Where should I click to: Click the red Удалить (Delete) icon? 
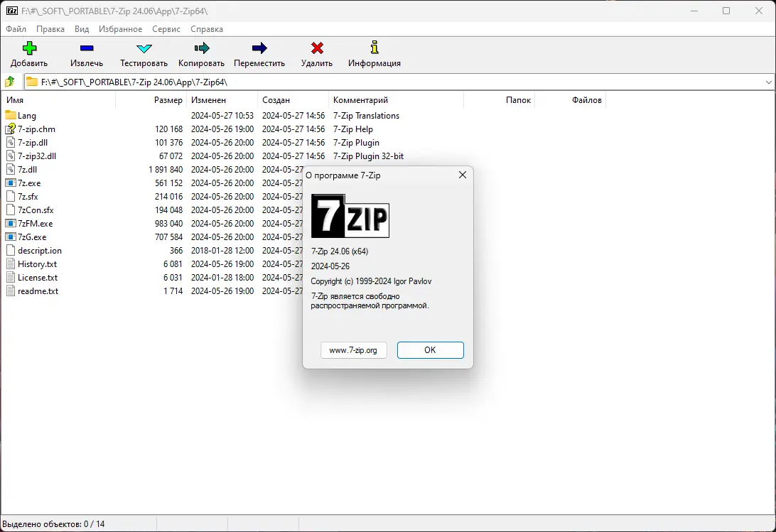point(316,48)
